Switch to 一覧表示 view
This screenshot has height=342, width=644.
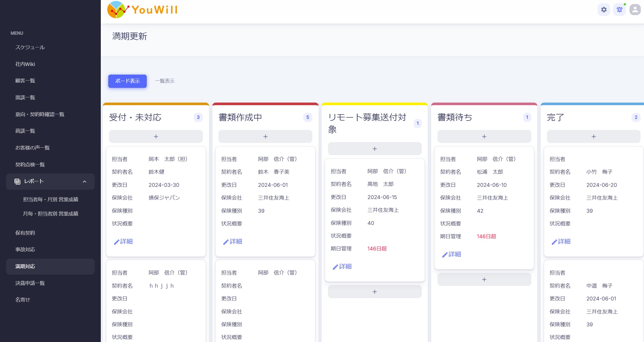(165, 81)
